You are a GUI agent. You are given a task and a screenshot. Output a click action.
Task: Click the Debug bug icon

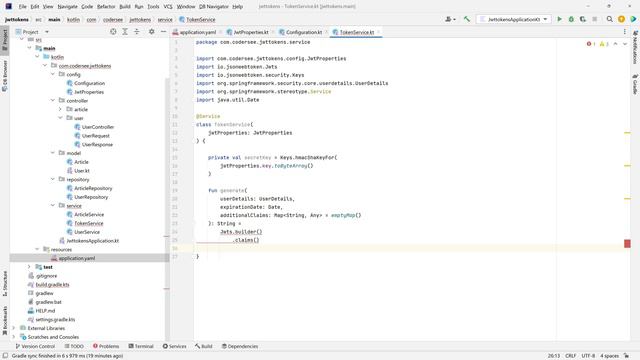pyautogui.click(x=571, y=19)
